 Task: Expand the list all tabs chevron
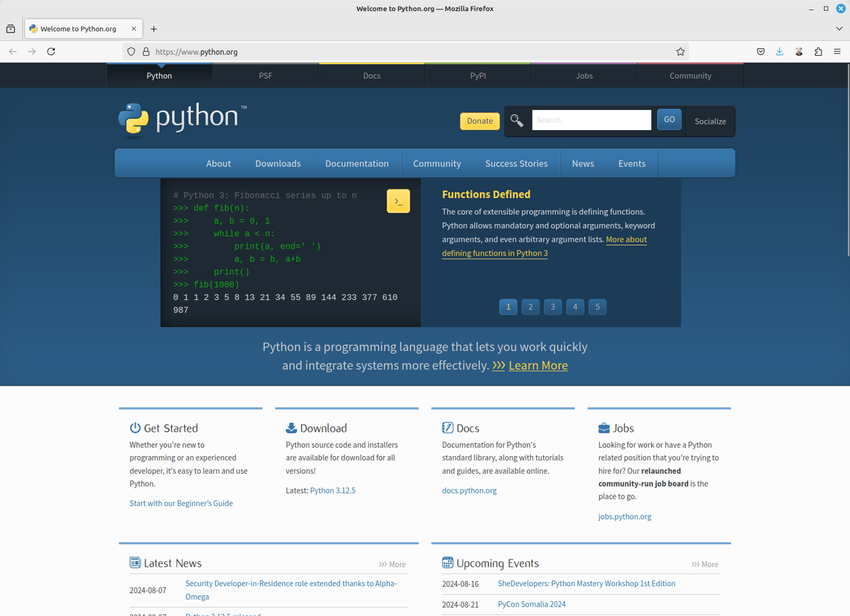839,29
